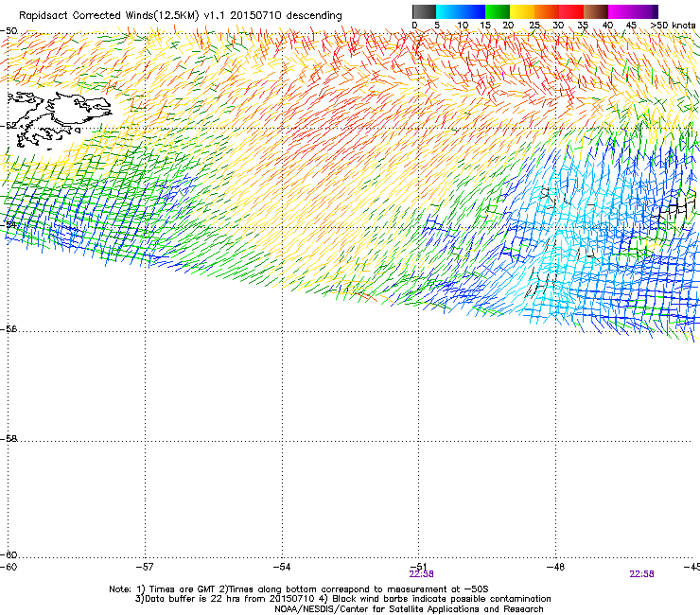Click the -50 latitude label at top left

pos(9,31)
